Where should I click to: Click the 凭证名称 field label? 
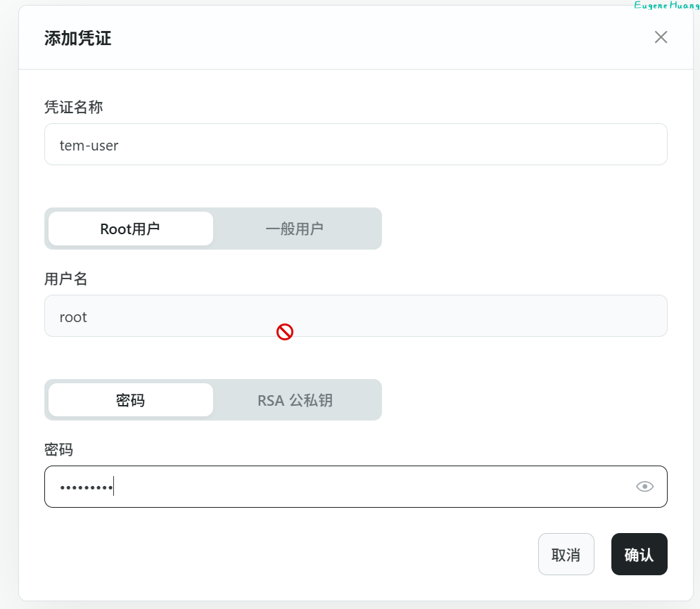[x=73, y=107]
